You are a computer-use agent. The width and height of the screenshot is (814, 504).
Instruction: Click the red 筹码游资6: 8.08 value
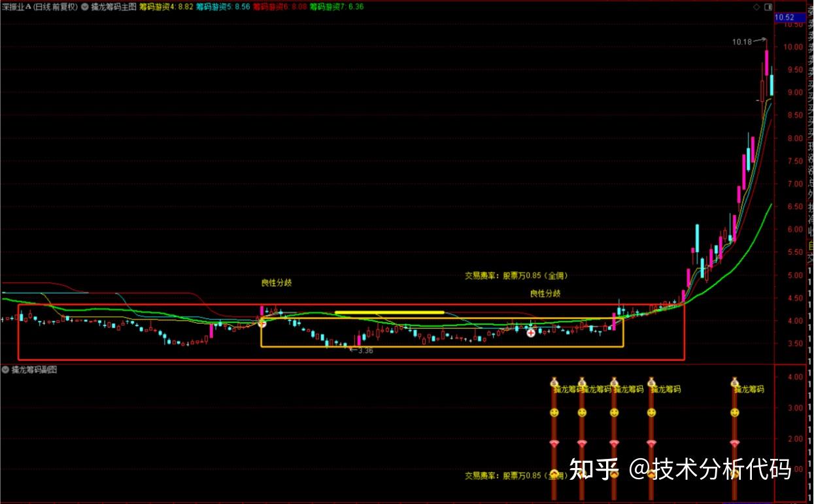(280, 7)
